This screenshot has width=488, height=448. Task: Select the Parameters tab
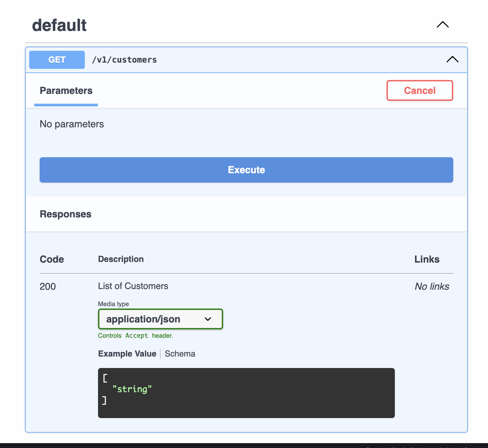(66, 91)
